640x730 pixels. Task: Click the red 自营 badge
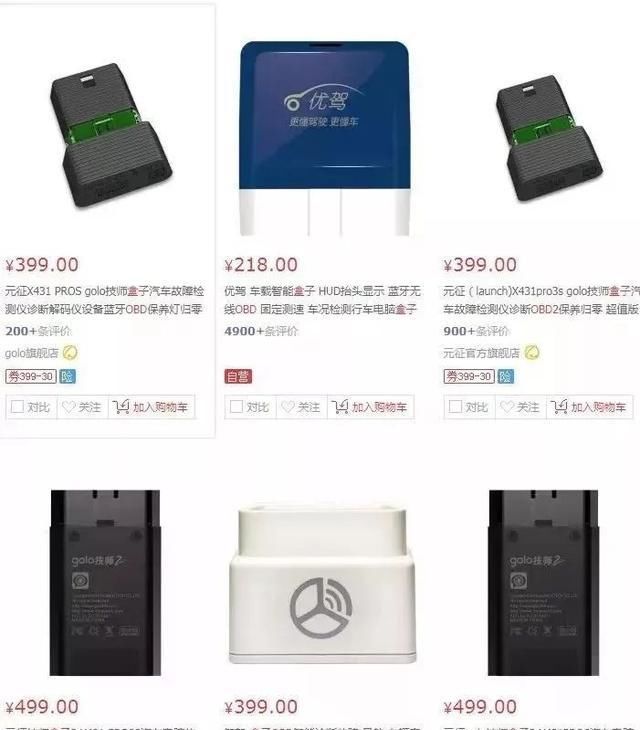[x=238, y=376]
